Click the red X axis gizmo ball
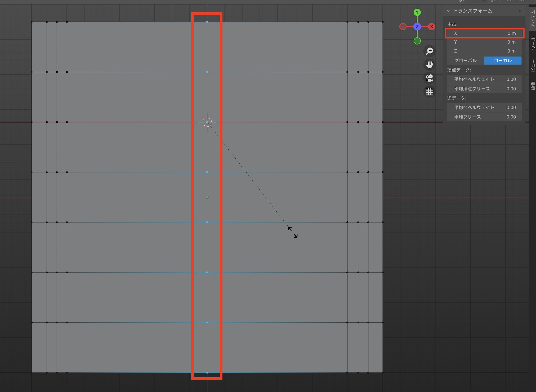536x392 pixels. 431,27
